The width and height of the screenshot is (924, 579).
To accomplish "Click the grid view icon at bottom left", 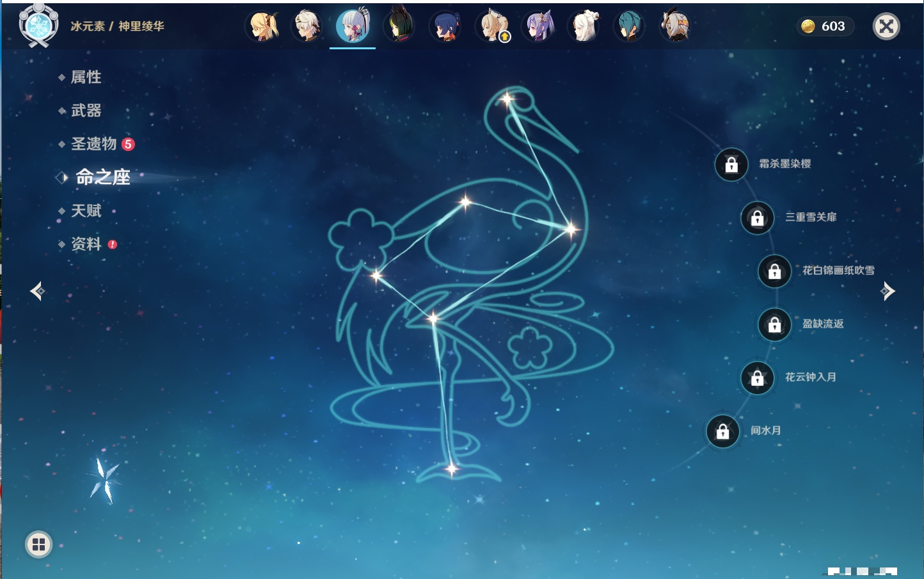I will coord(38,544).
